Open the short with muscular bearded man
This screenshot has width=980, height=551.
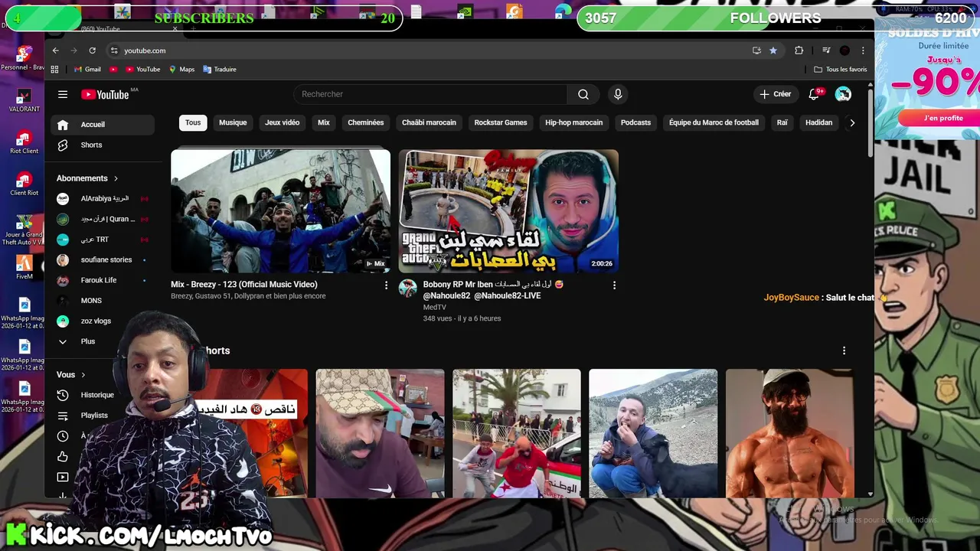(x=789, y=433)
